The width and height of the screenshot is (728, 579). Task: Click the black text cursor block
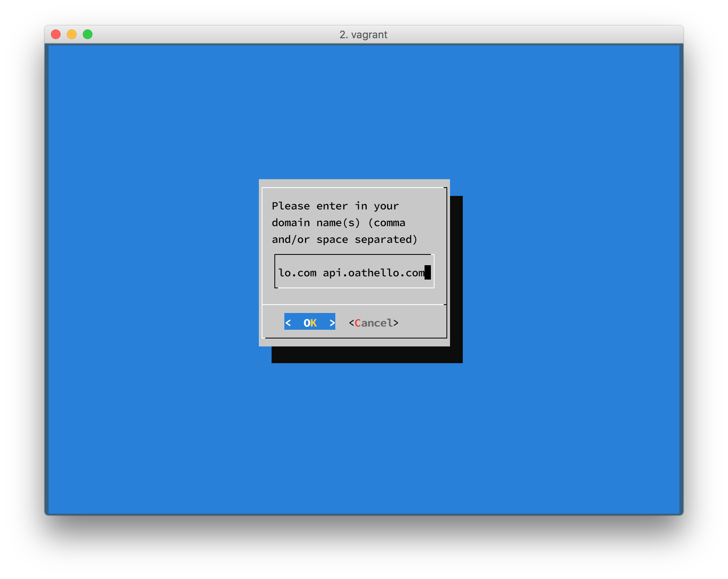click(x=427, y=272)
